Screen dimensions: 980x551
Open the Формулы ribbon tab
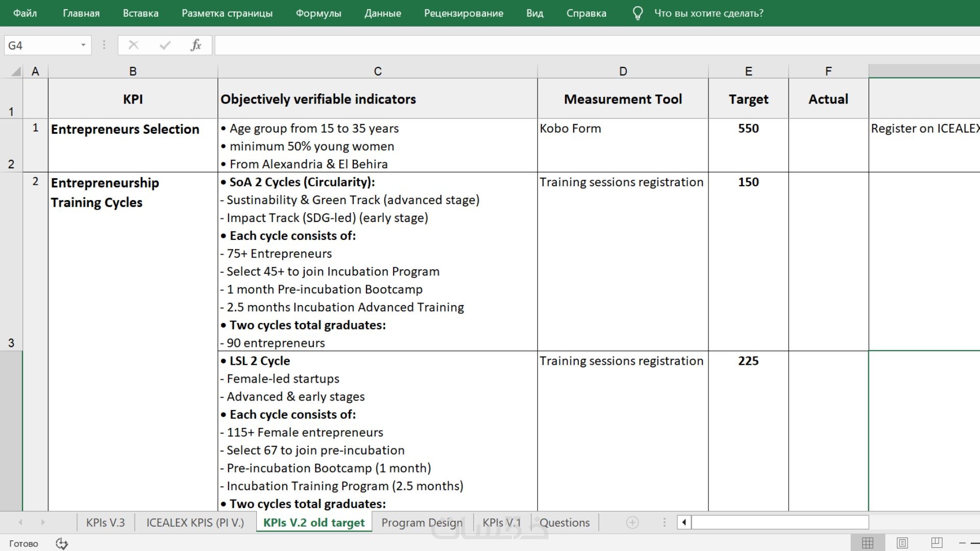[x=318, y=13]
